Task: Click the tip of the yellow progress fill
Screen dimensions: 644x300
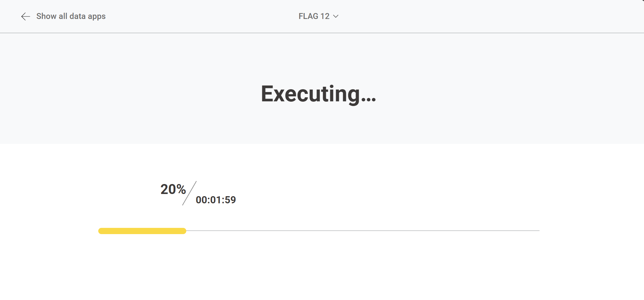Action: [184, 231]
